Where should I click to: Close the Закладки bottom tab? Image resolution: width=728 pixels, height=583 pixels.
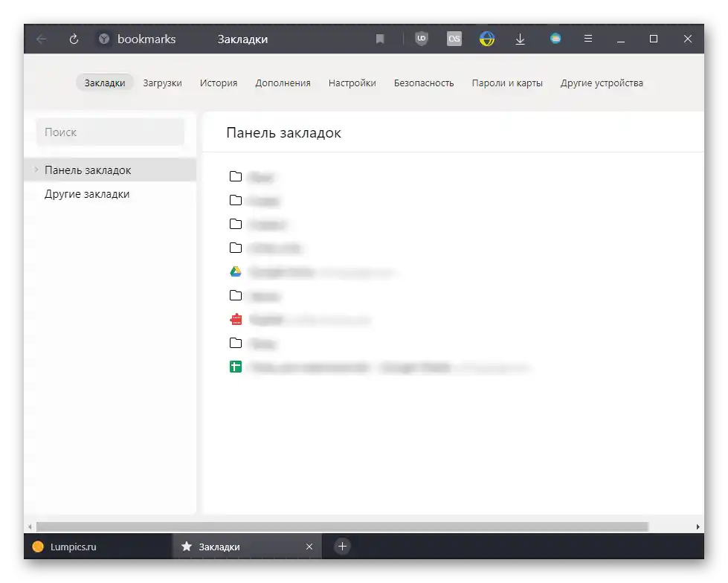(309, 547)
